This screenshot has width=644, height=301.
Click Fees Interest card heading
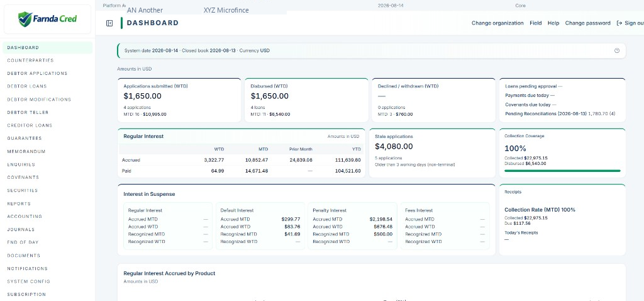point(419,210)
